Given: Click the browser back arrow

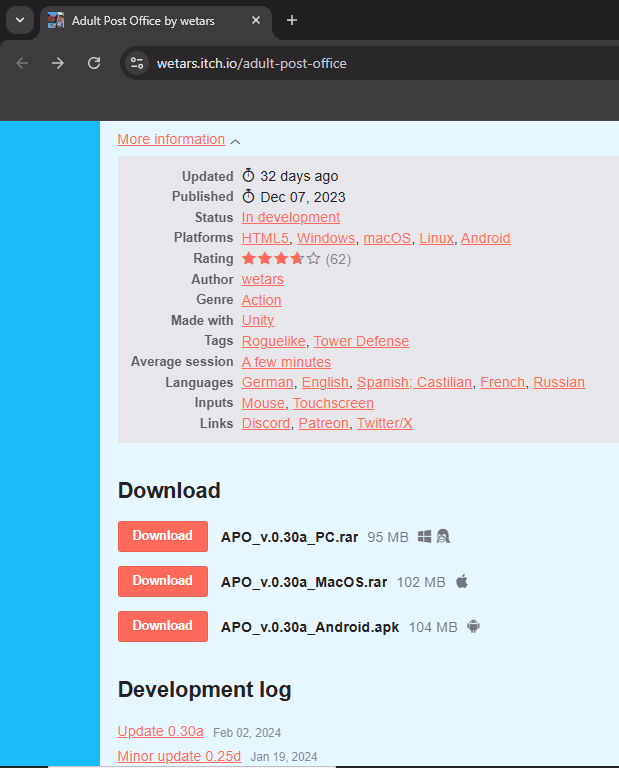Looking at the screenshot, I should 22,63.
